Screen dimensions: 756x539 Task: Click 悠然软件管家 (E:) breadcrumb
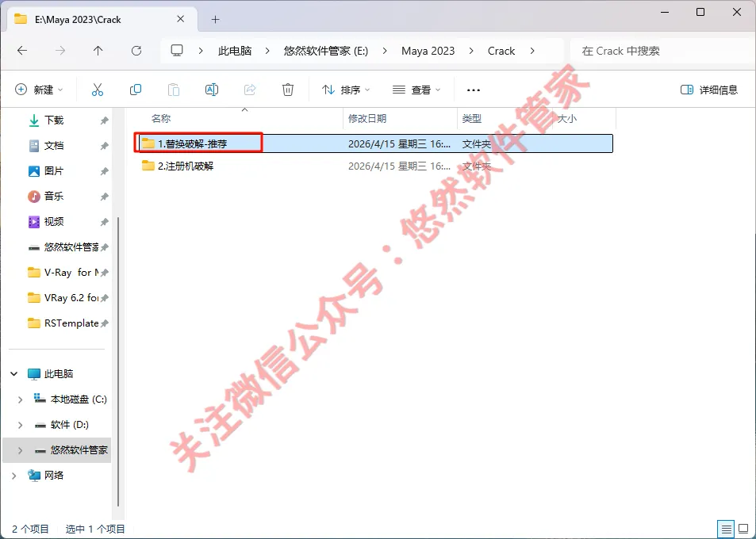pos(326,51)
